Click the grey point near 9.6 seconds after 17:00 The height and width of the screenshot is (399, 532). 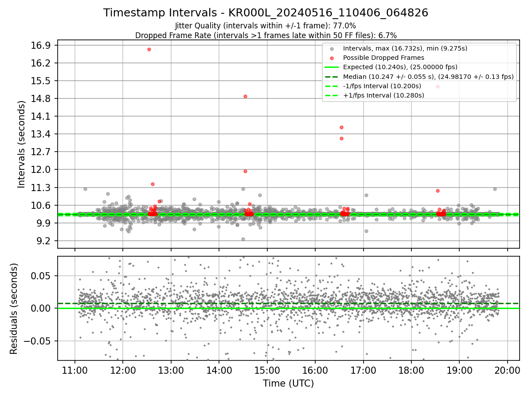tap(366, 231)
